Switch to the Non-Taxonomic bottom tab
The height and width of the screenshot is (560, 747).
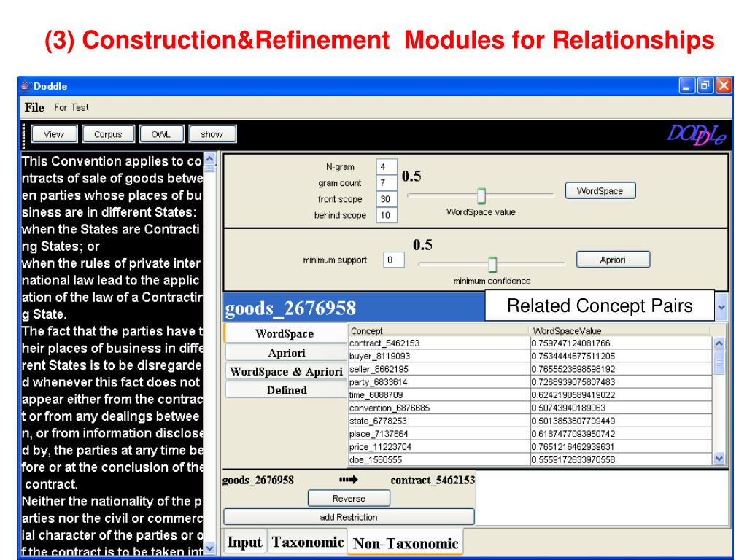pos(406,543)
